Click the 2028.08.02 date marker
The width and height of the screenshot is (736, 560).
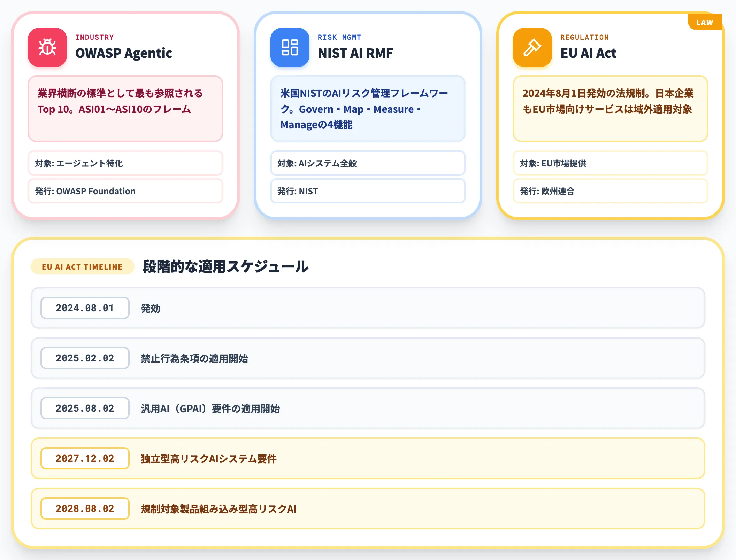click(85, 508)
